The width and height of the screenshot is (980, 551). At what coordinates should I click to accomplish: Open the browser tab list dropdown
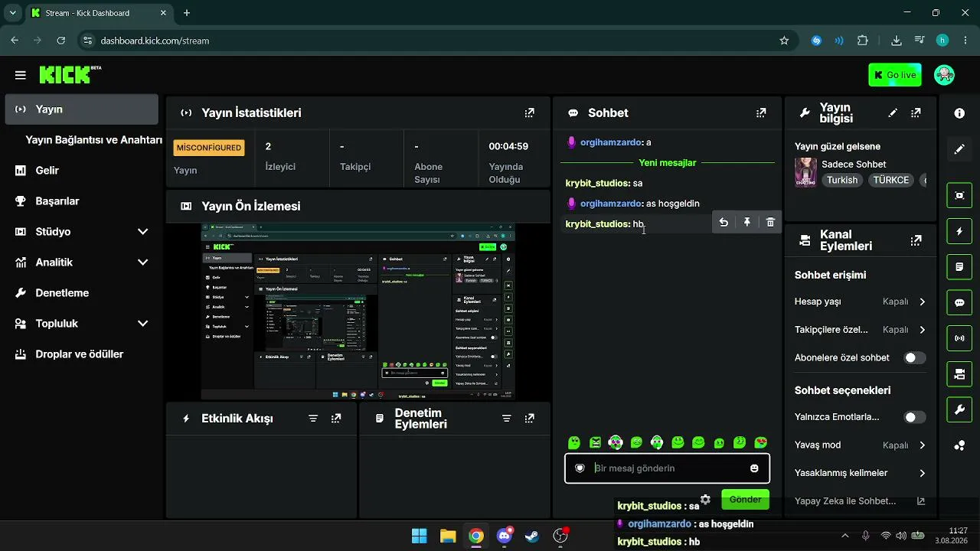click(12, 13)
